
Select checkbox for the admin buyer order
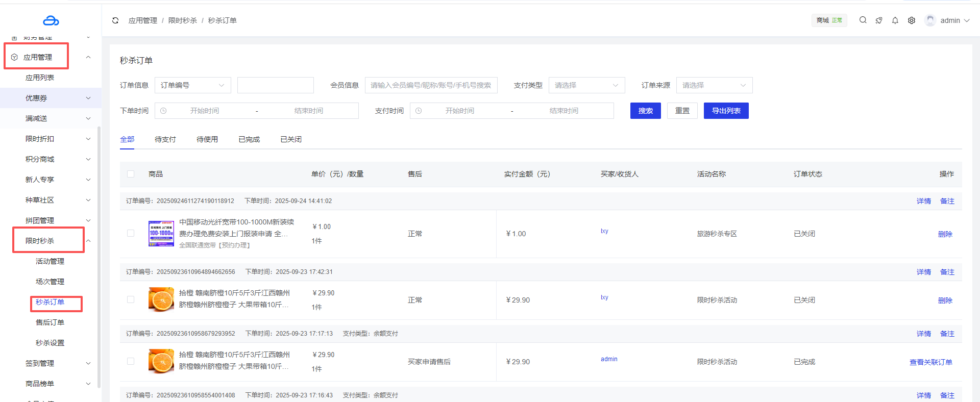coord(131,361)
